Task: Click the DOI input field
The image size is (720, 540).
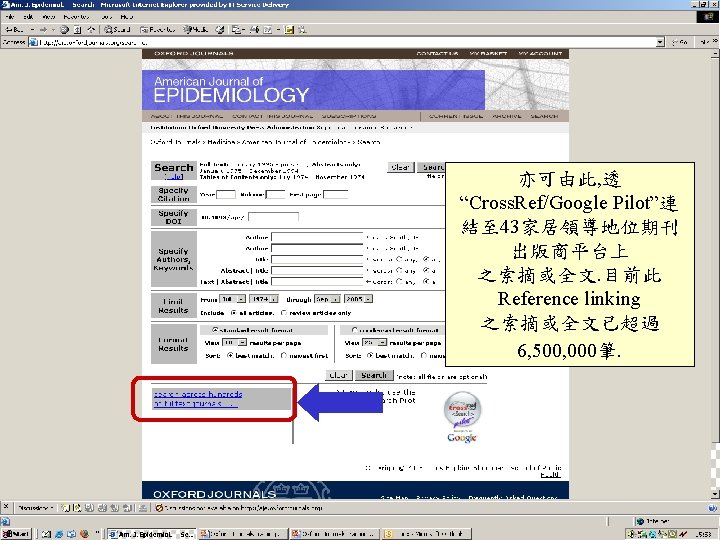Action: point(273,217)
